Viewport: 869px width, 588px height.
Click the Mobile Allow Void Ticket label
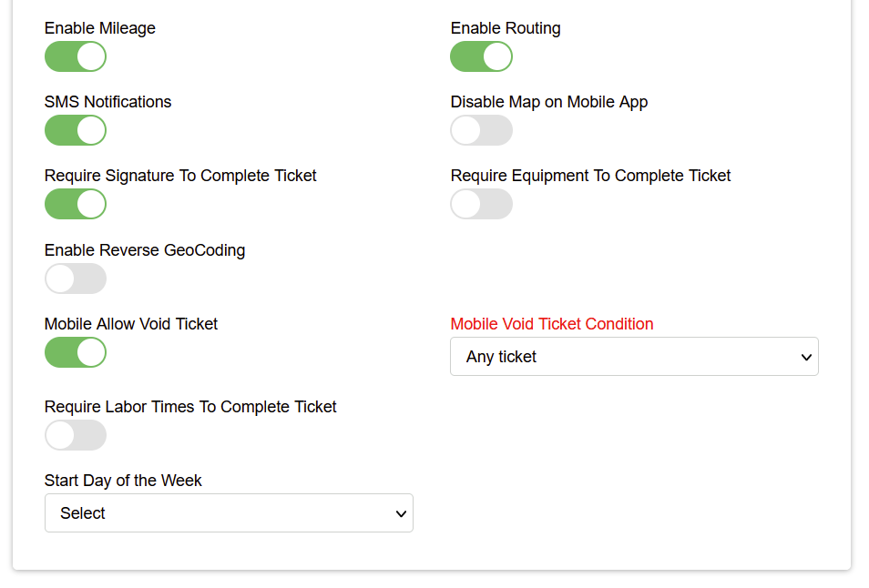[x=131, y=324]
